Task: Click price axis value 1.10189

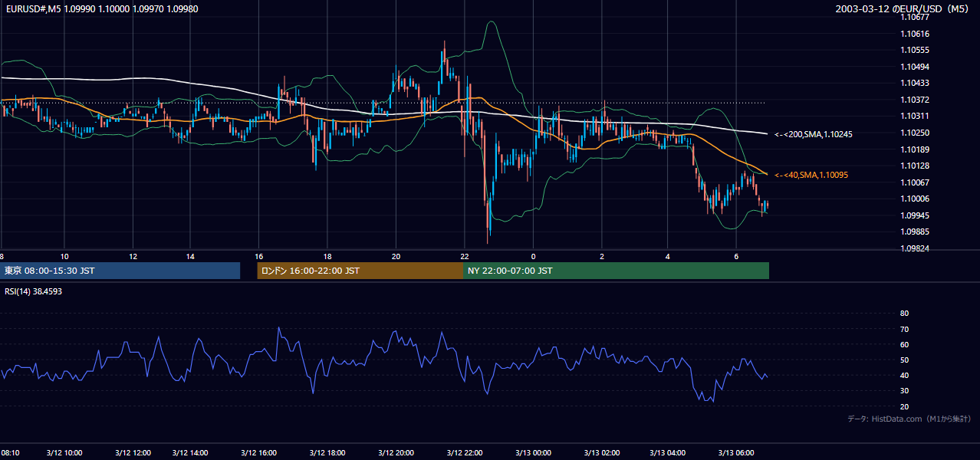Action: tap(914, 149)
